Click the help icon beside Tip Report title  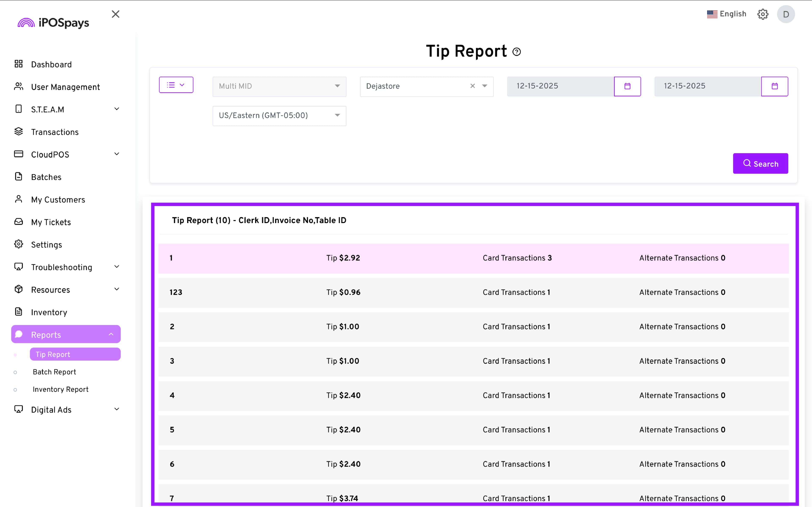tap(516, 52)
